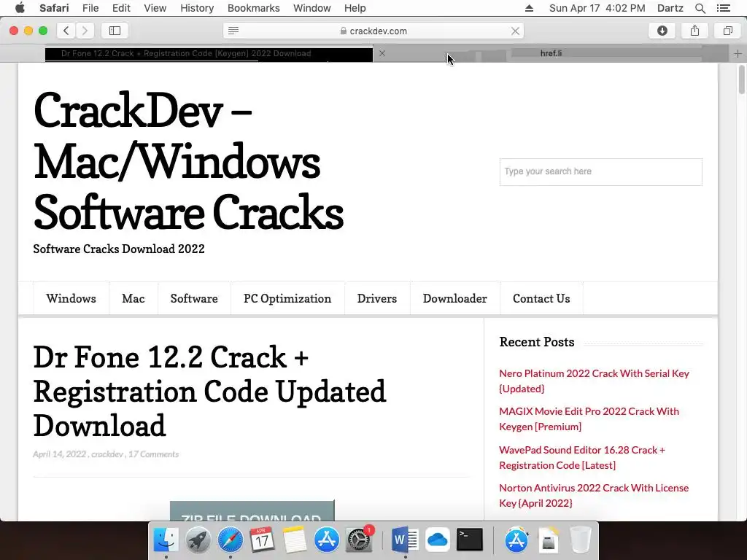This screenshot has width=747, height=560.
Task: Open CrackDev site title link
Action: point(188,162)
